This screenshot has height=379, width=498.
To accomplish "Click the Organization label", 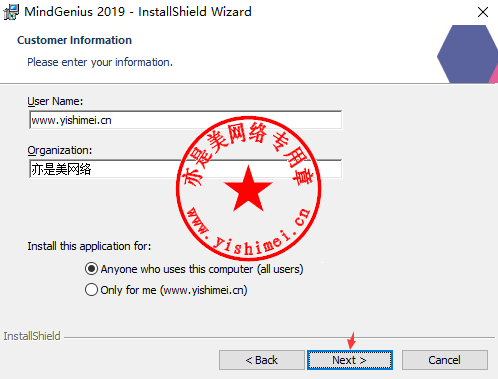I will (x=60, y=150).
